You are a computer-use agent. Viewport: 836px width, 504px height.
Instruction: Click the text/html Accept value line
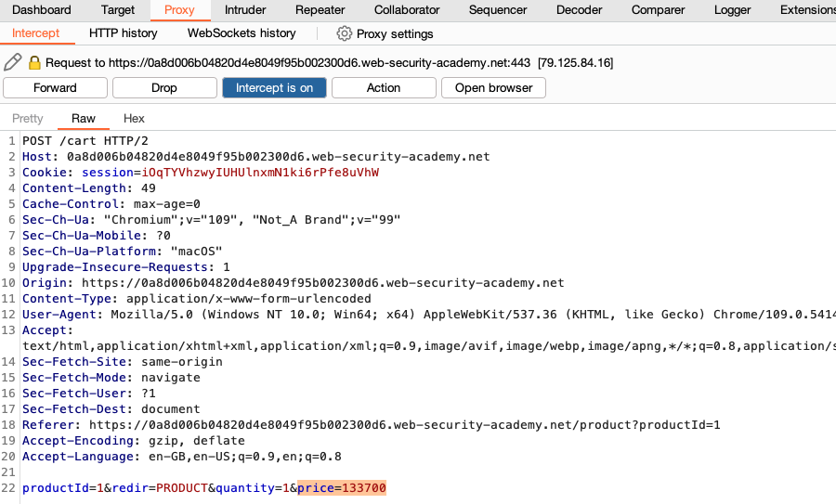429,346
